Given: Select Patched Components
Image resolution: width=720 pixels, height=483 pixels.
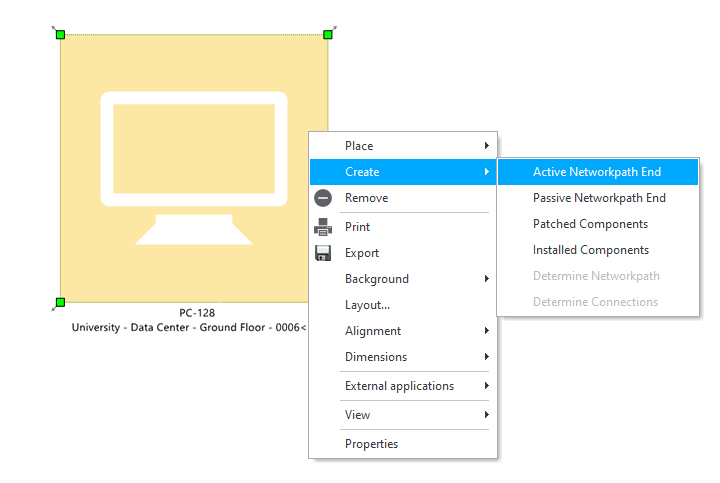Looking at the screenshot, I should tap(598, 224).
